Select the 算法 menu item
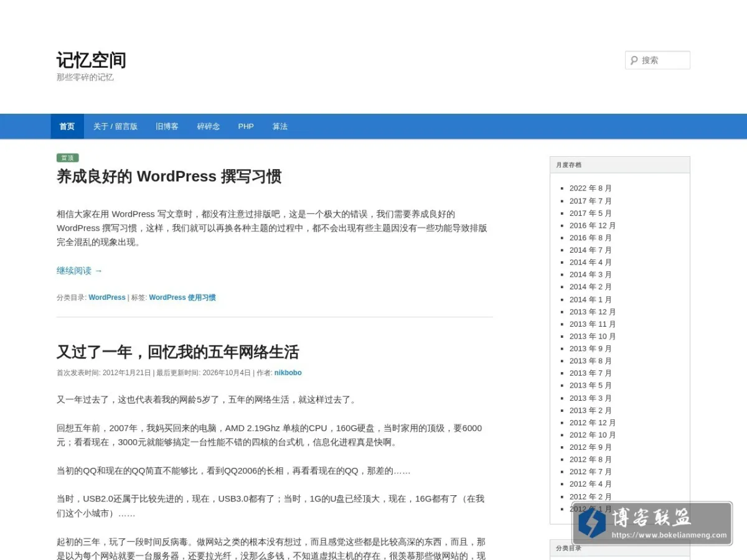 click(x=280, y=126)
